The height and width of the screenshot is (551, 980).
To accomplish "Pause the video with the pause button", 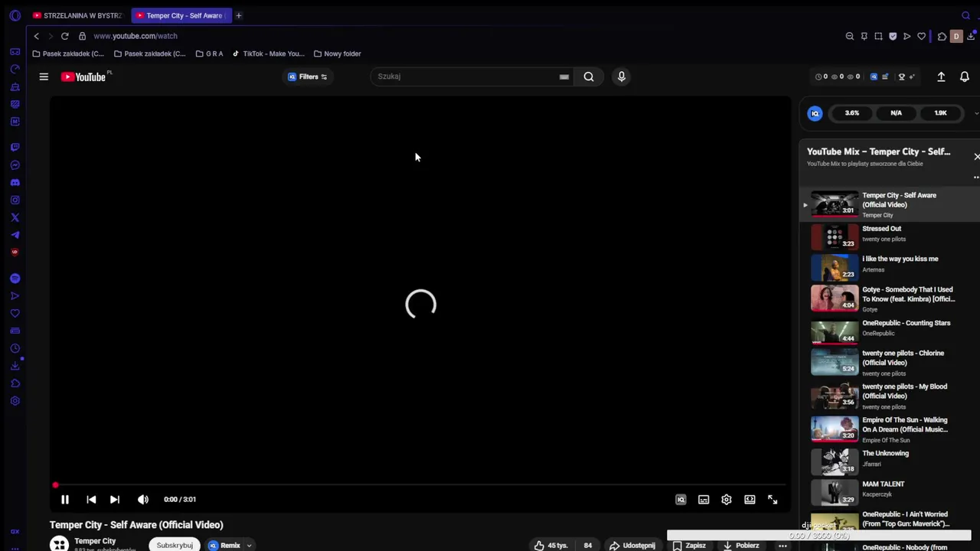I will (x=65, y=500).
